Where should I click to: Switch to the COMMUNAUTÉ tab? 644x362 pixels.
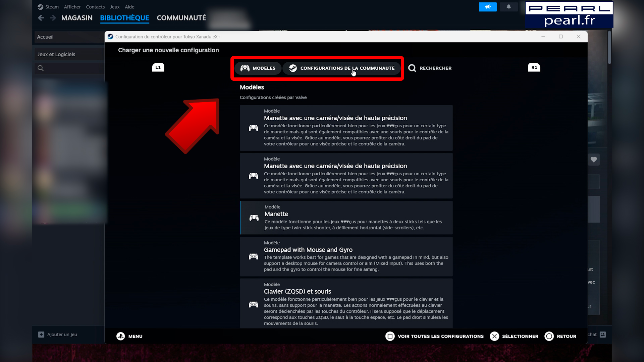click(181, 18)
